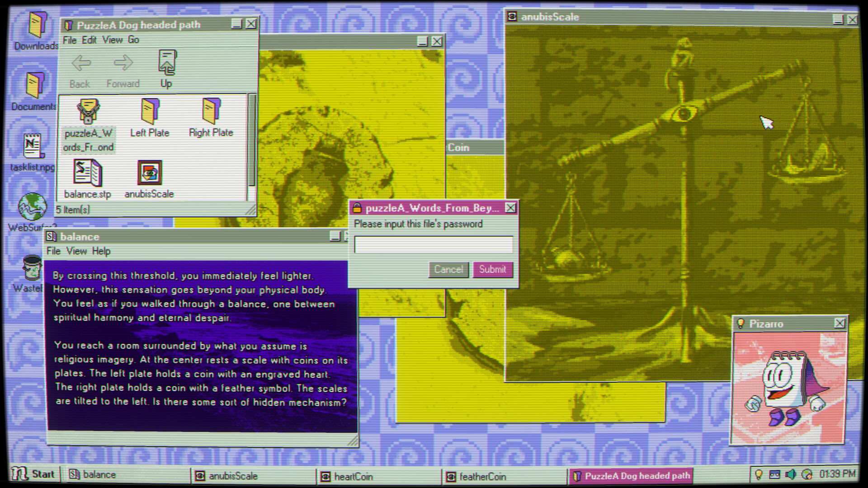
Task: Click the file browser vertical scrollbar
Action: pyautogui.click(x=252, y=140)
